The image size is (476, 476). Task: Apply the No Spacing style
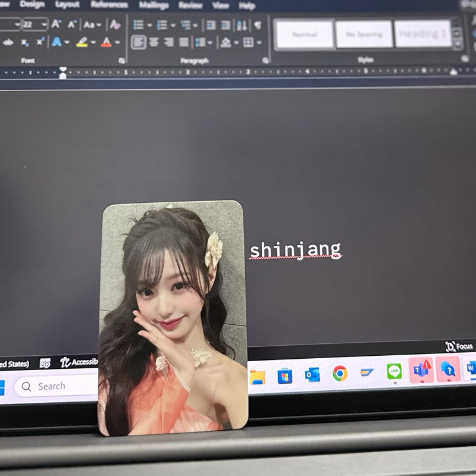[364, 34]
